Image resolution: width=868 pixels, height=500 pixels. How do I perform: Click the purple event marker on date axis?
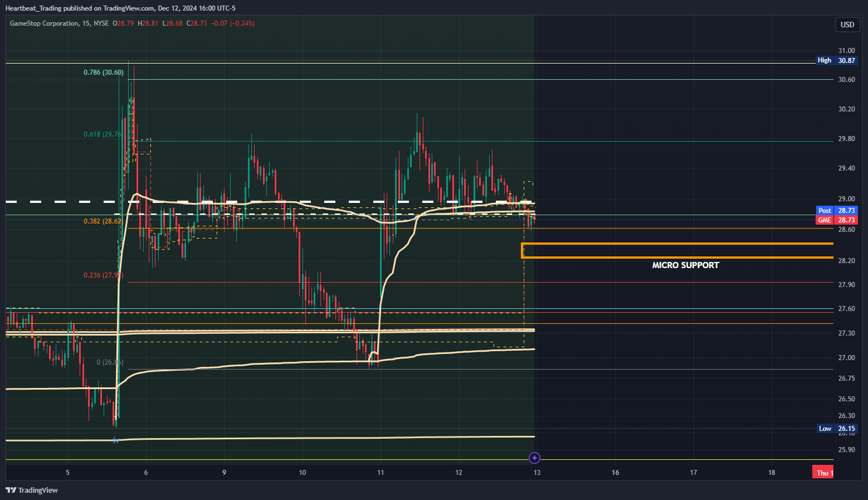pyautogui.click(x=534, y=458)
